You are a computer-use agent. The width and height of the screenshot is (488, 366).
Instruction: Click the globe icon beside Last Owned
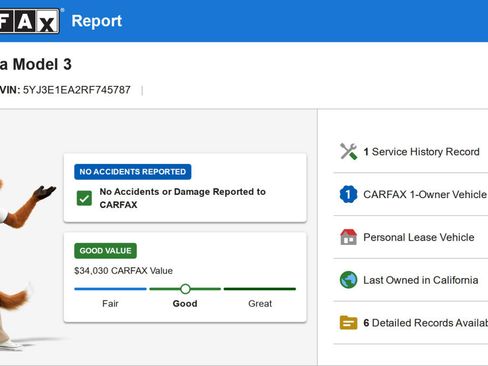[348, 280]
